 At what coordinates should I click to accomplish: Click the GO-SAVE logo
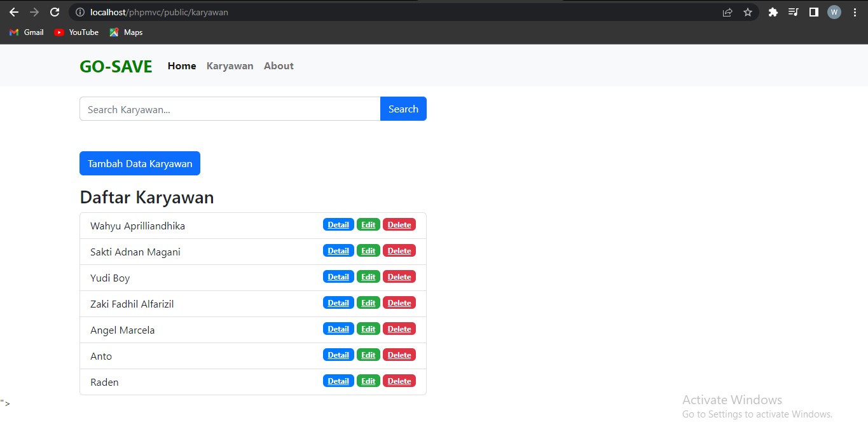pyautogui.click(x=116, y=65)
